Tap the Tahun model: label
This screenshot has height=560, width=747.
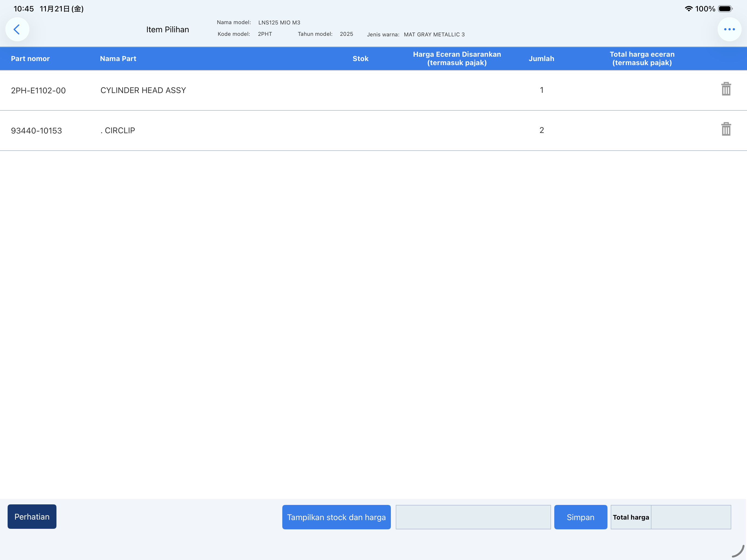315,34
